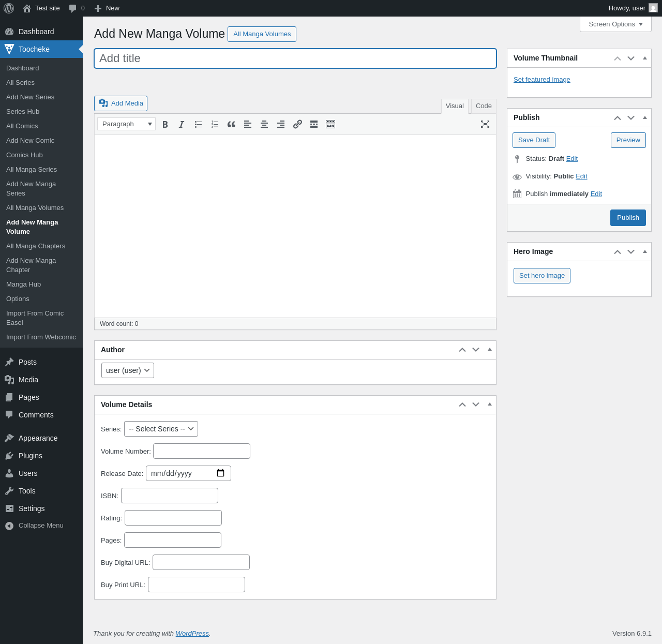Switch to the Code editor tab
662x644 pixels.
point(484,106)
